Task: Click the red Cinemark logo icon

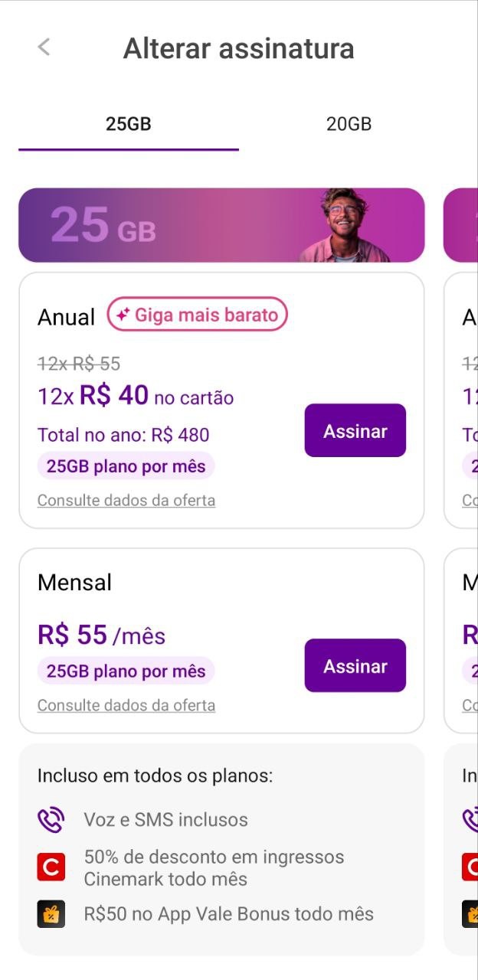Action: click(x=51, y=867)
